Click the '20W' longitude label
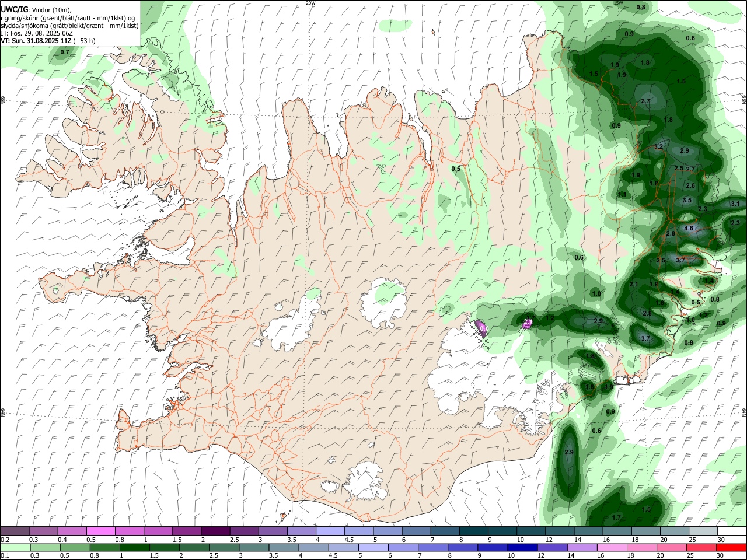Screen dimensions: 747x560 coord(310,3)
